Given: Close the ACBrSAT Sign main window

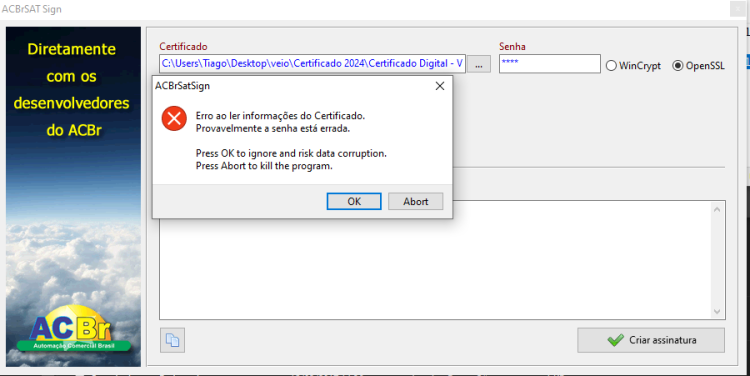Looking at the screenshot, I should tap(738, 9).
